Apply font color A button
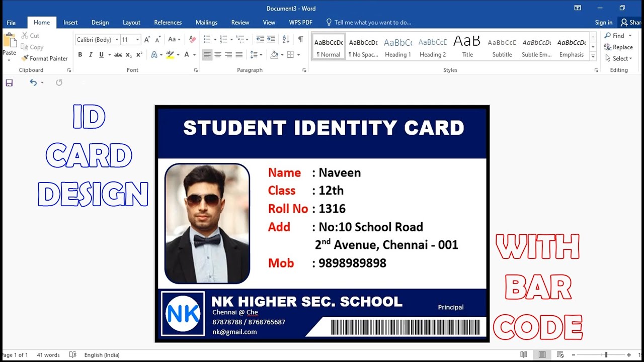Viewport: 644px width, 362px height. (187, 55)
